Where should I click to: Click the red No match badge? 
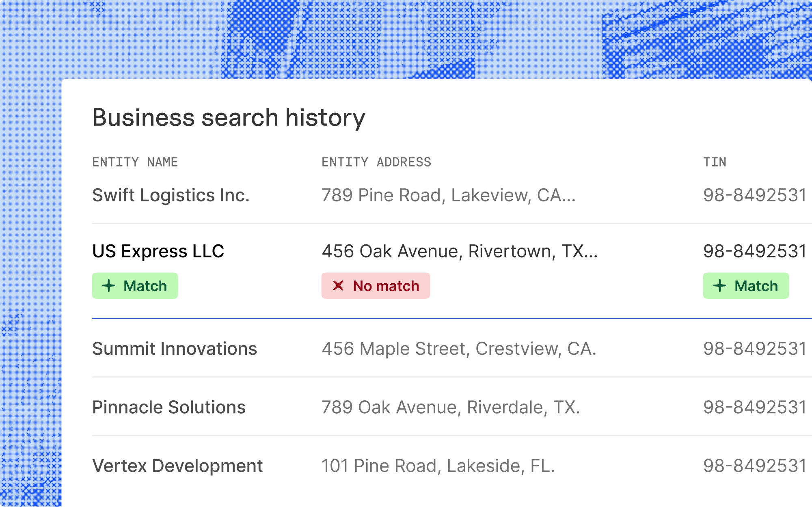tap(376, 286)
